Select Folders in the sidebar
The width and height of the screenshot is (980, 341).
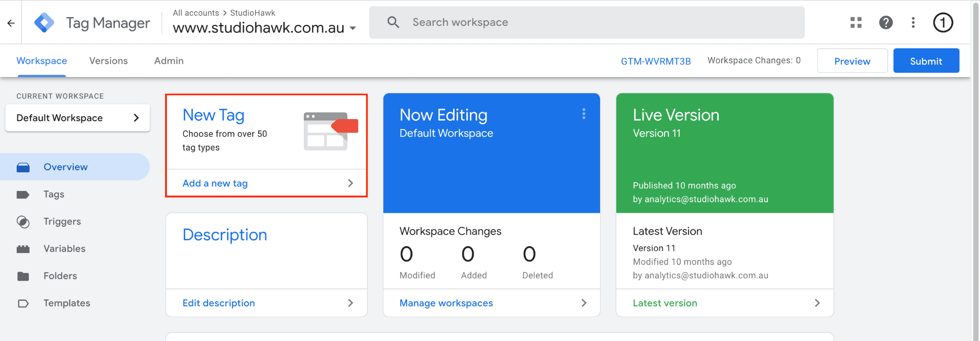(x=75, y=276)
